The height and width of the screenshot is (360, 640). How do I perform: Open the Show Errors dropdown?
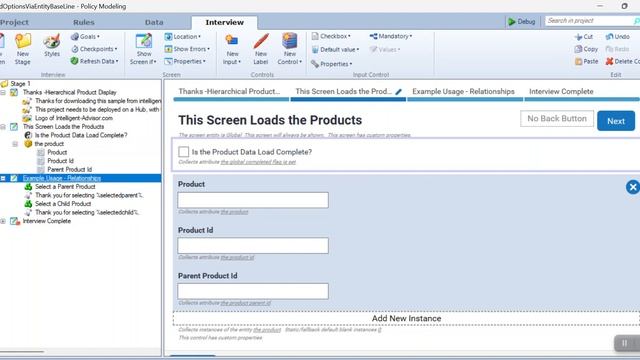coord(187,49)
